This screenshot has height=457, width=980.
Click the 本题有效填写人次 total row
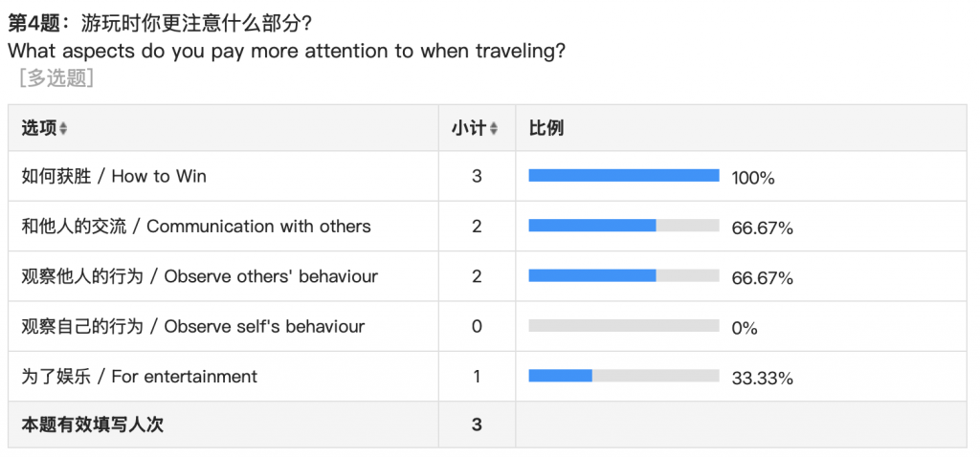click(x=93, y=424)
